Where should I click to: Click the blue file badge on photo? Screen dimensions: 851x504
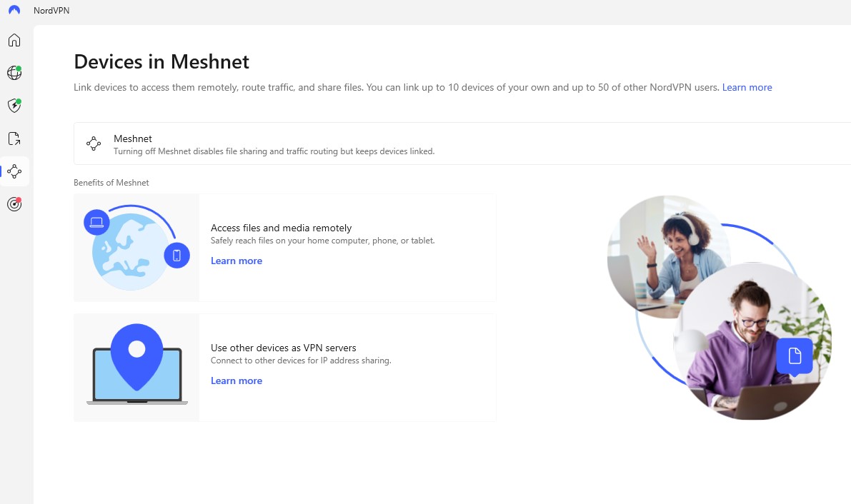click(795, 356)
